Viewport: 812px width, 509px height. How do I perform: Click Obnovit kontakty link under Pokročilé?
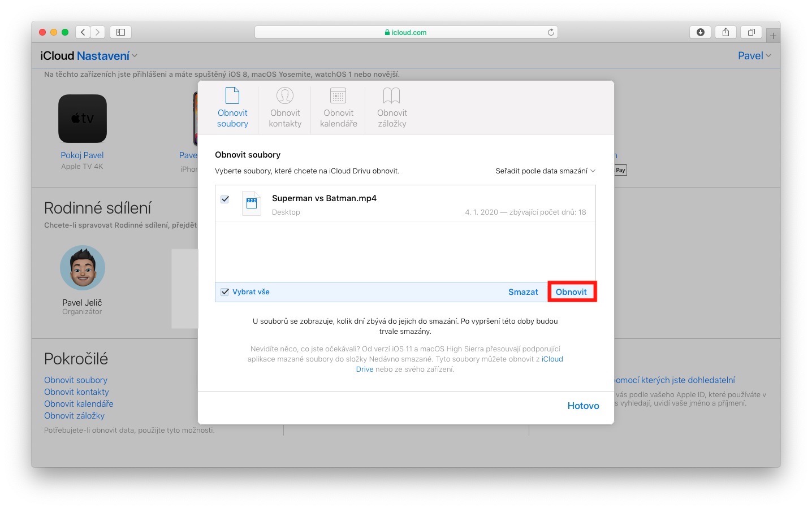pos(76,392)
